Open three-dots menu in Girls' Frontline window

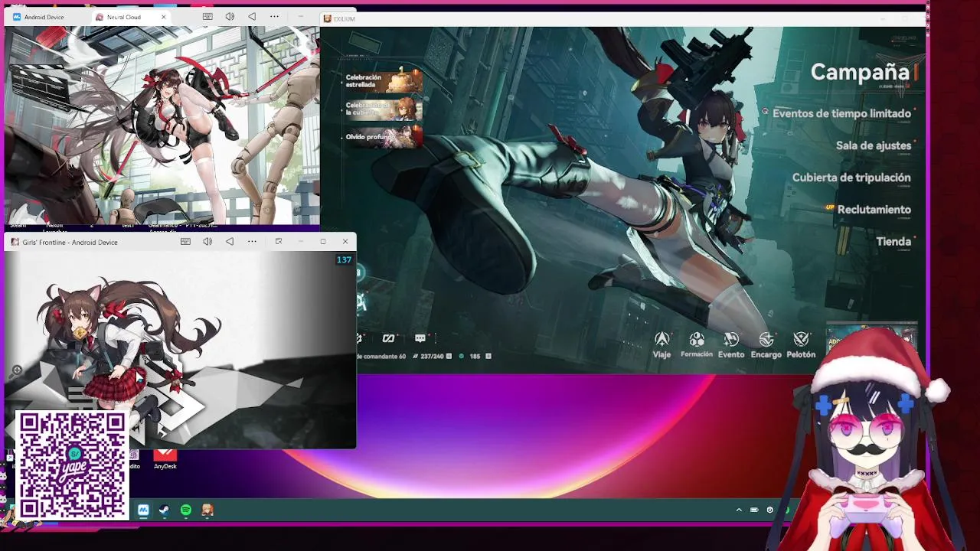pyautogui.click(x=252, y=241)
